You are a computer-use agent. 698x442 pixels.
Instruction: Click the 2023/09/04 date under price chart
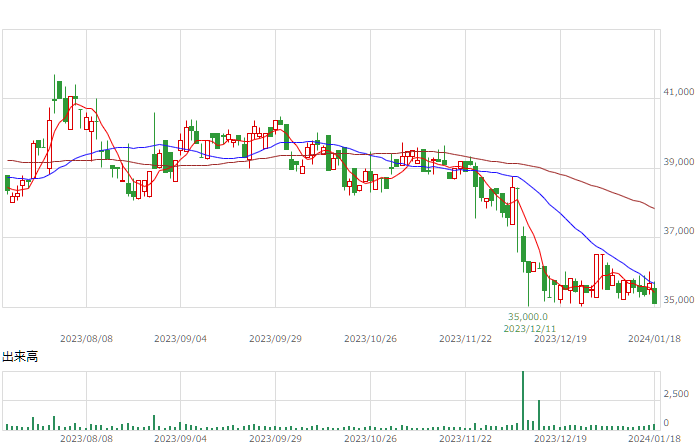(x=180, y=339)
